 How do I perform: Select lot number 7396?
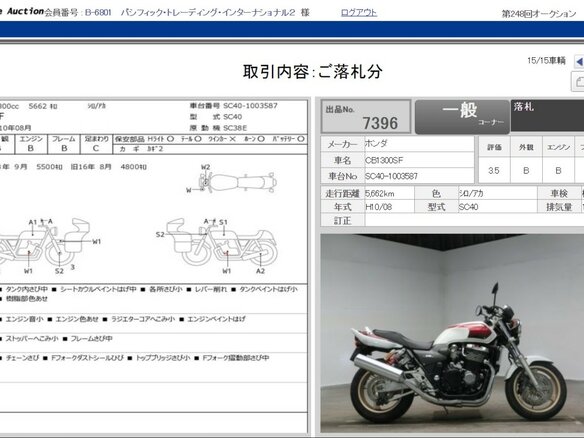pyautogui.click(x=380, y=123)
